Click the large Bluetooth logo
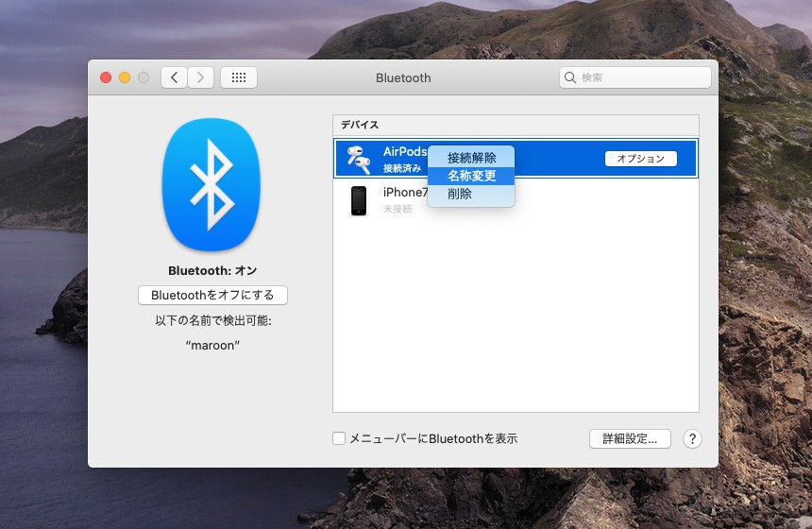The image size is (812, 529). click(211, 185)
